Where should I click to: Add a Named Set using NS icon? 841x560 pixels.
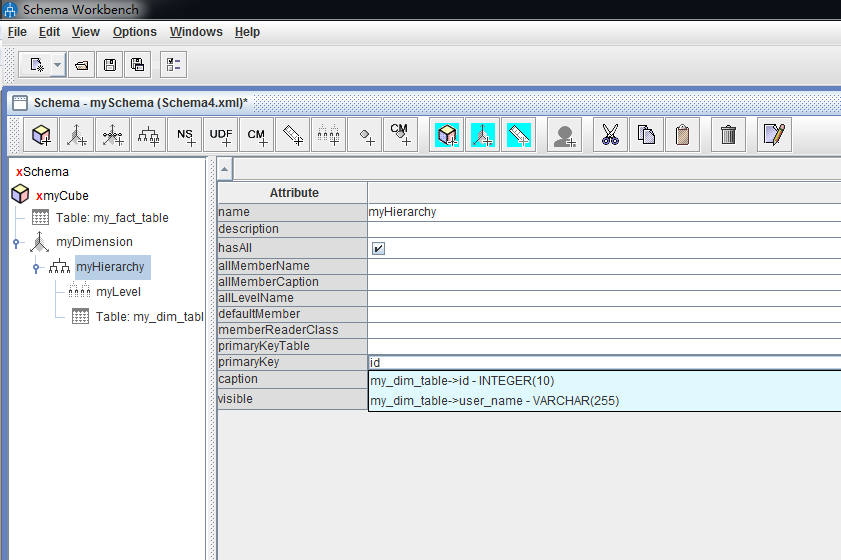tap(185, 134)
